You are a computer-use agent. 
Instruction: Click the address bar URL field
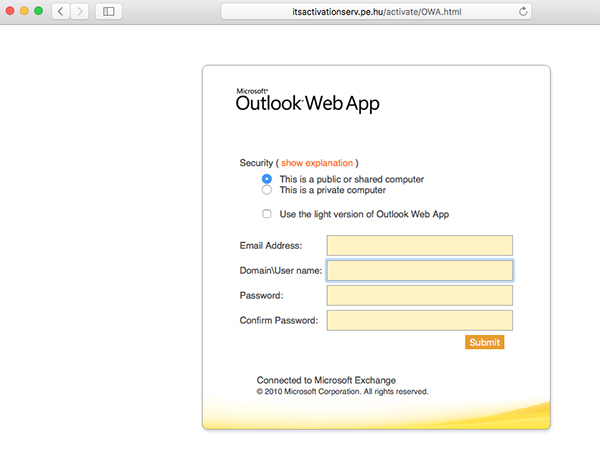tap(376, 11)
